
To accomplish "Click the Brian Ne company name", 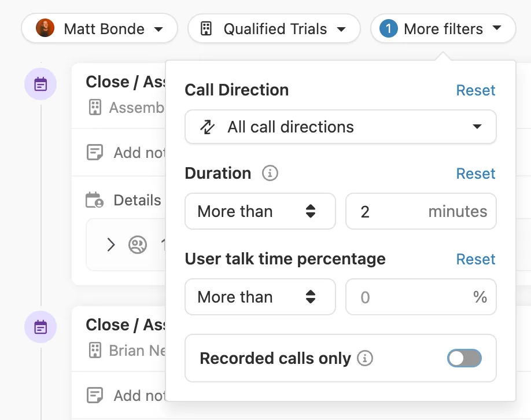I will [x=137, y=351].
